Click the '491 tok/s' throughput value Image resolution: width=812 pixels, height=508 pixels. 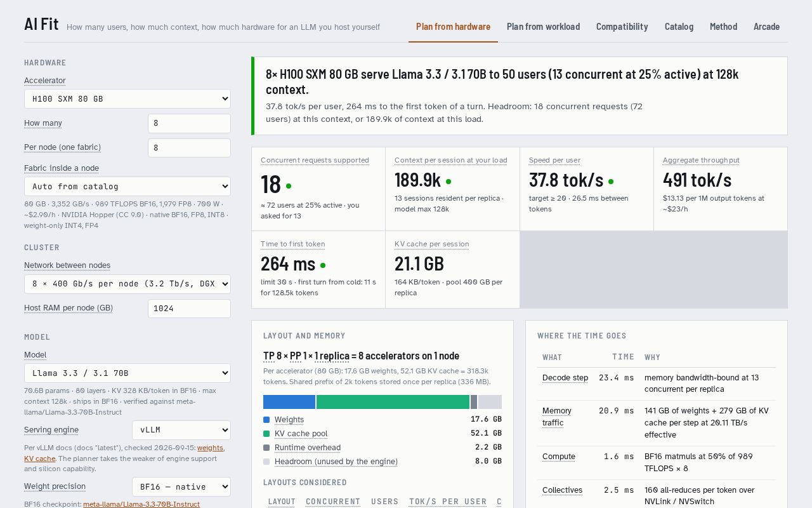[x=697, y=180]
